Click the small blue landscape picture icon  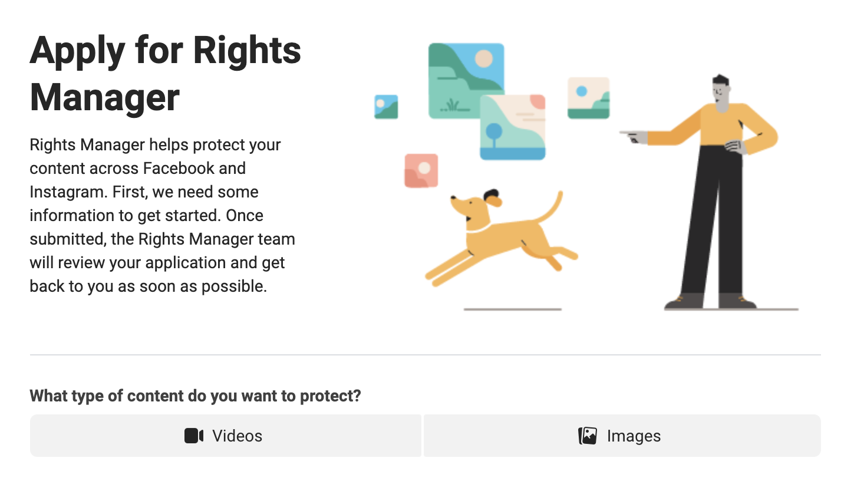point(386,107)
